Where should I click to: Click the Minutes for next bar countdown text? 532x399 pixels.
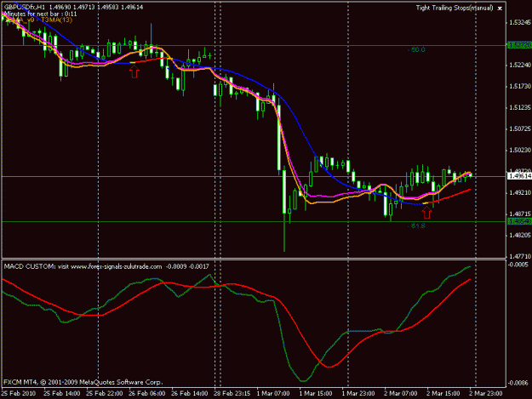tap(40, 14)
